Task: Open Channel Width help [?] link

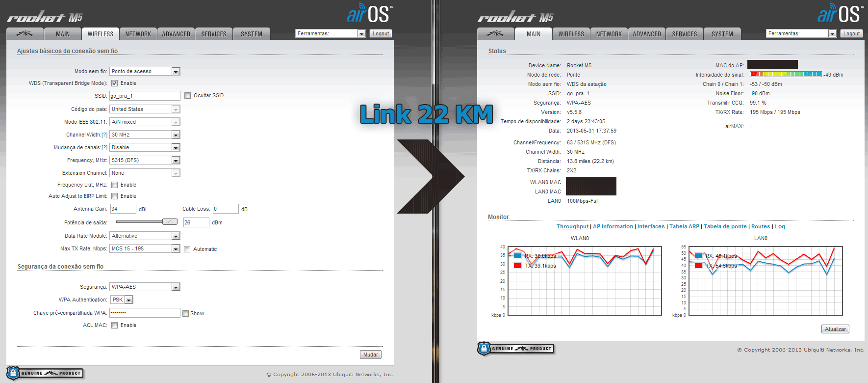Action: [104, 135]
